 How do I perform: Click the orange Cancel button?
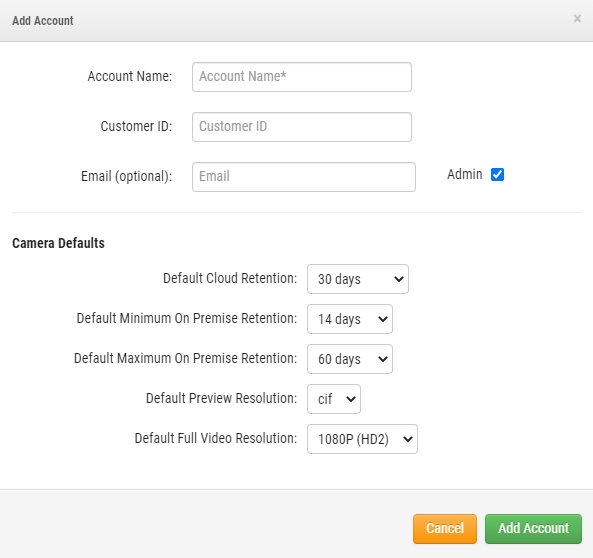(x=445, y=528)
